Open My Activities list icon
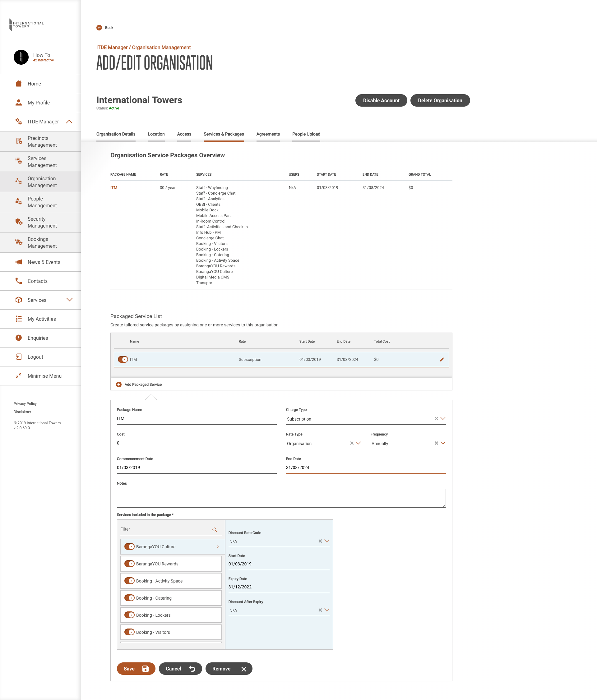The height and width of the screenshot is (700, 597). point(19,319)
